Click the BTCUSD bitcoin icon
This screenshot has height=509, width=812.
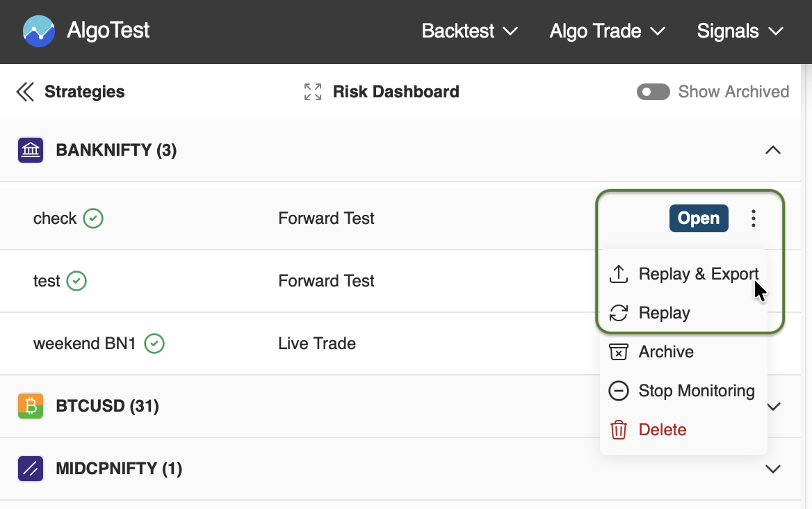click(31, 406)
